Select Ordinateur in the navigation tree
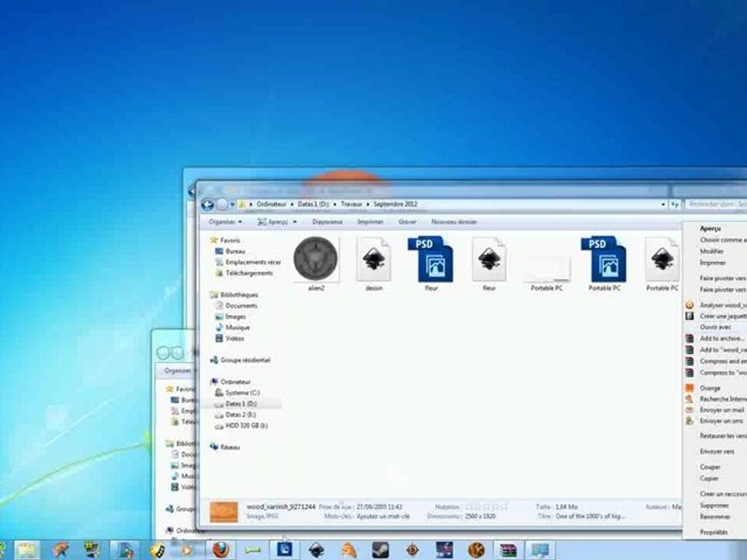The height and width of the screenshot is (560, 747). tap(230, 383)
